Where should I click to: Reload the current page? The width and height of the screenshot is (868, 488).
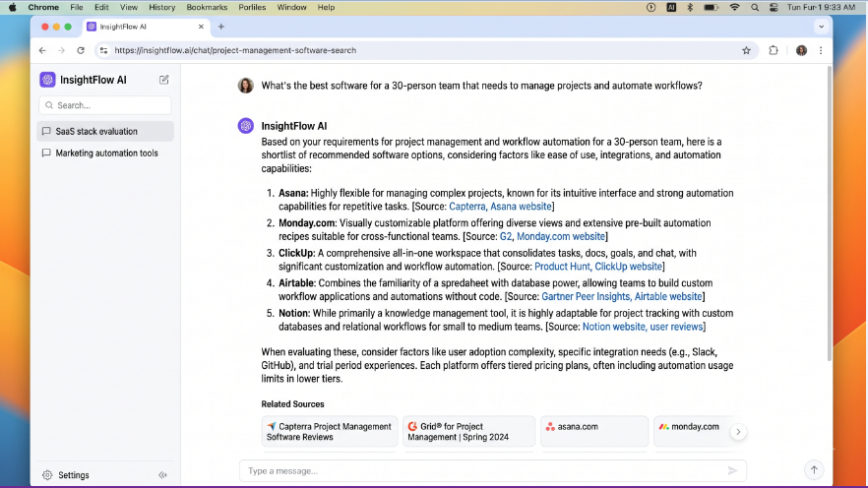pos(81,50)
